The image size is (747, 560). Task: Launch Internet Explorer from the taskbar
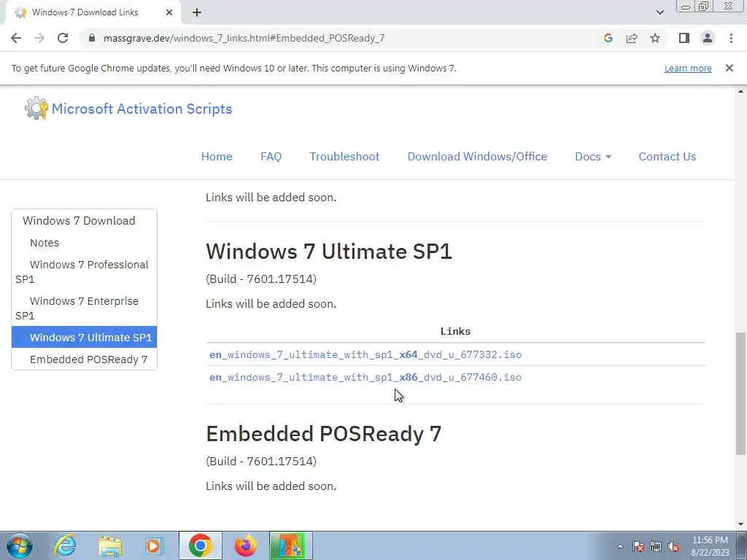(65, 545)
